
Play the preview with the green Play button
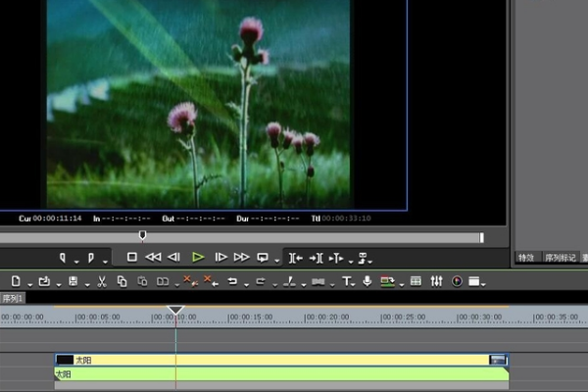point(198,258)
